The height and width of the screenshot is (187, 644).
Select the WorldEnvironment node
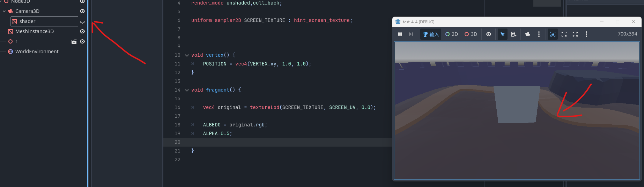point(37,52)
